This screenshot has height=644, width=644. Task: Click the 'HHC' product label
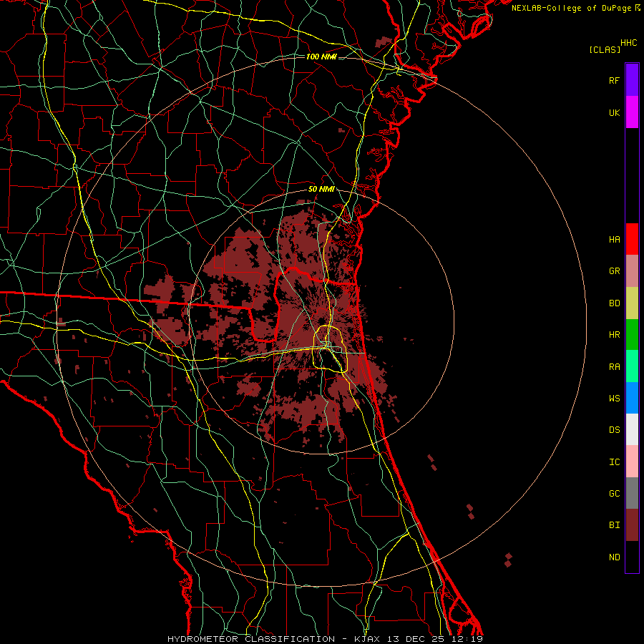point(629,43)
